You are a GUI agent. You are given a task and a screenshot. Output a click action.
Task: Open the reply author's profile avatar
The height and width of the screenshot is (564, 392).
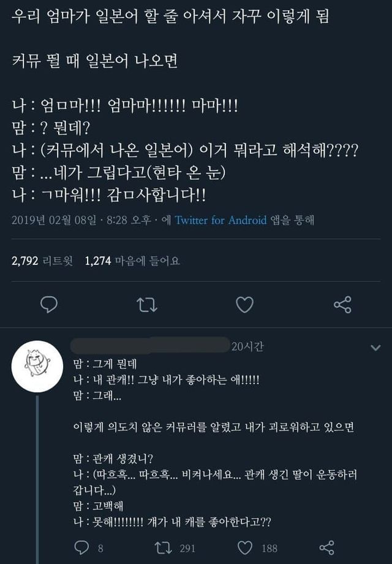tap(37, 367)
